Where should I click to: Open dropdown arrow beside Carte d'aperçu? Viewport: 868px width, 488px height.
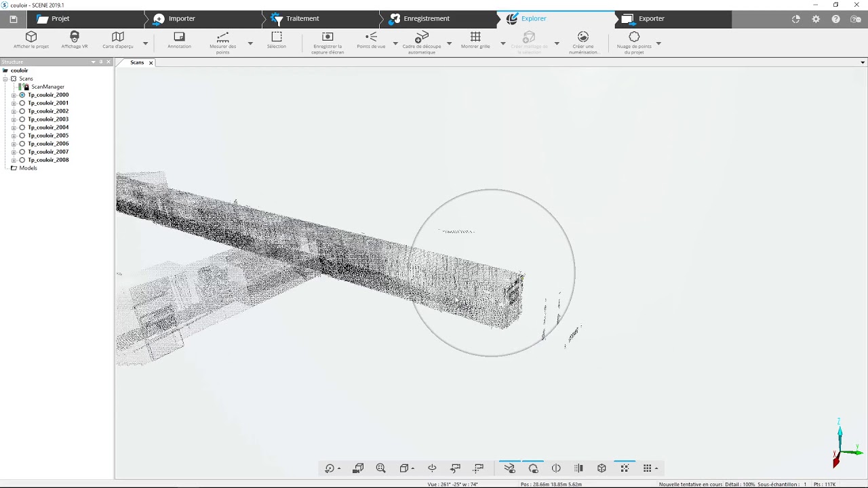(x=145, y=43)
